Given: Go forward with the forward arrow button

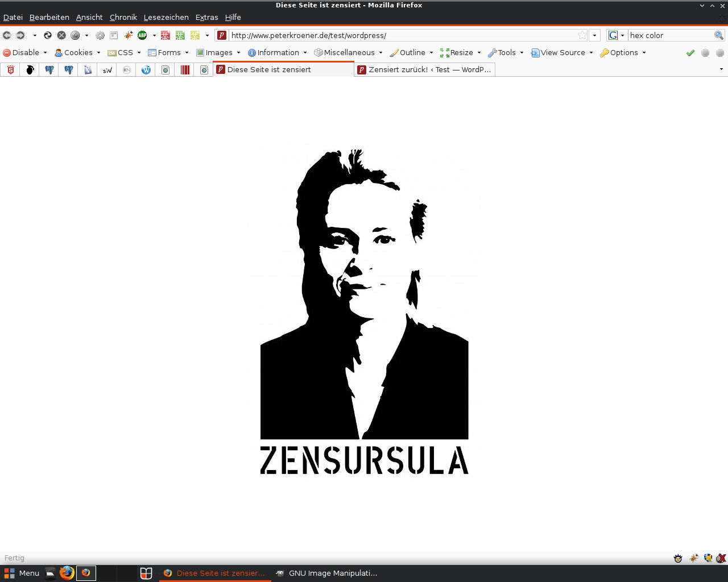Looking at the screenshot, I should 20,35.
